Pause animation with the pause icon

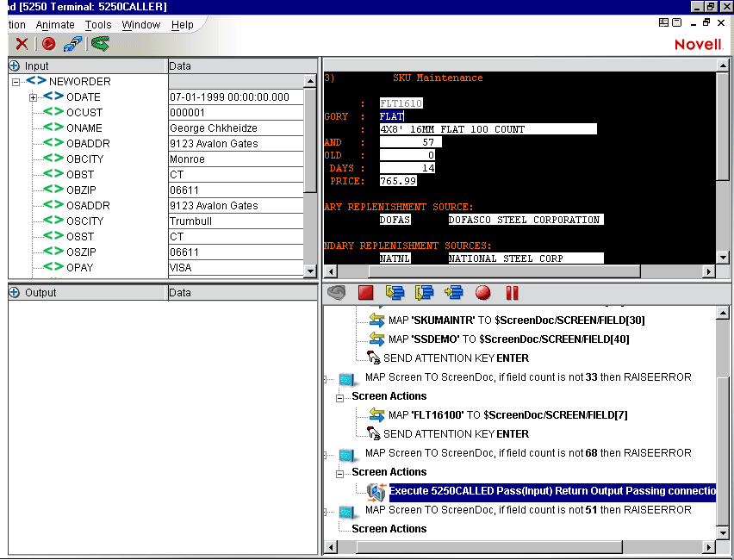click(x=512, y=292)
